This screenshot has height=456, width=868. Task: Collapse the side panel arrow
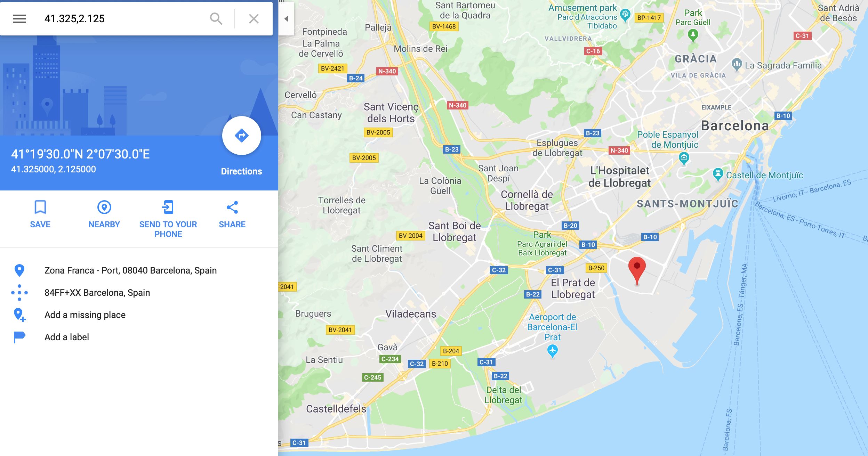[x=286, y=19]
